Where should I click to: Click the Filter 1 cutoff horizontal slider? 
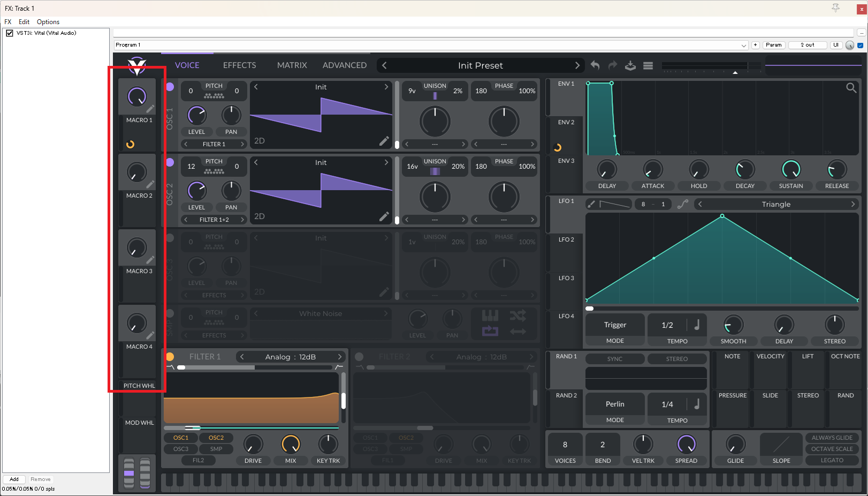(252, 428)
